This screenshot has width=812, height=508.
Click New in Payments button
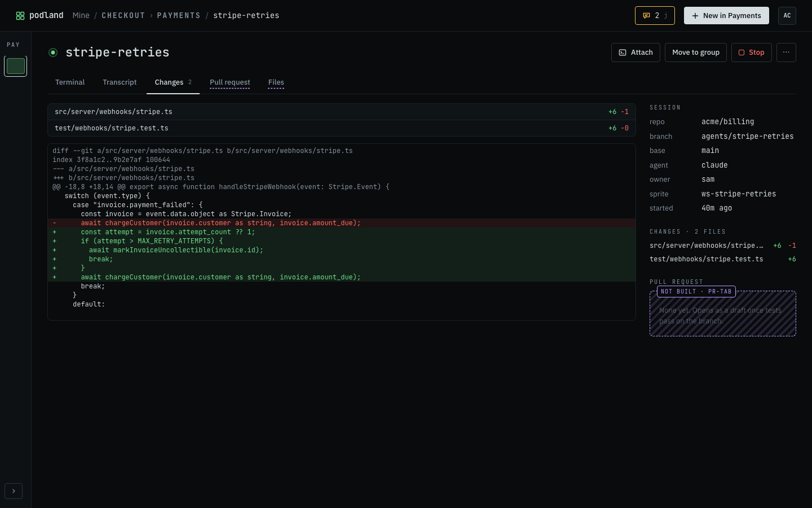726,16
